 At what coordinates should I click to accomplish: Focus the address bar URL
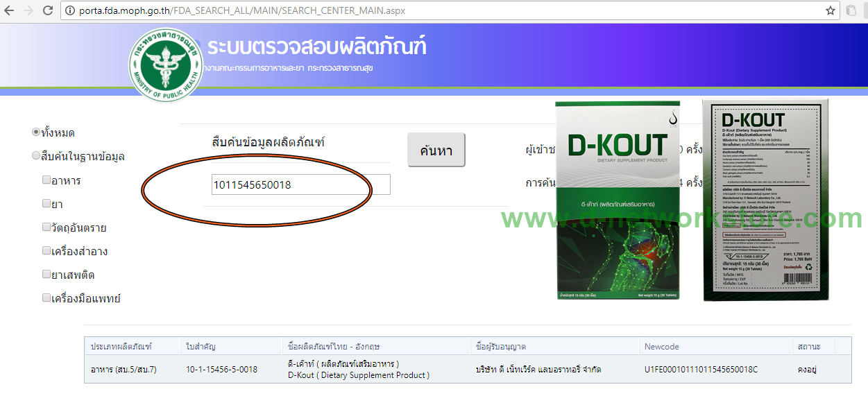click(x=243, y=10)
